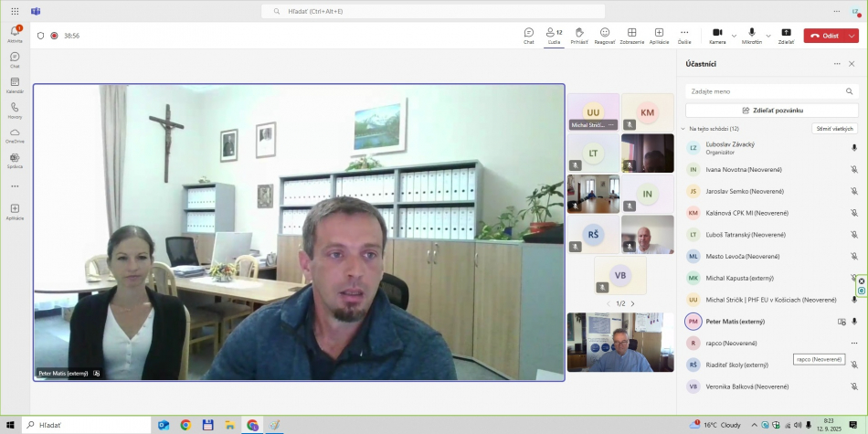868x434 pixels.
Task: Toggle microphone of Ivana Novotna
Action: (854, 169)
